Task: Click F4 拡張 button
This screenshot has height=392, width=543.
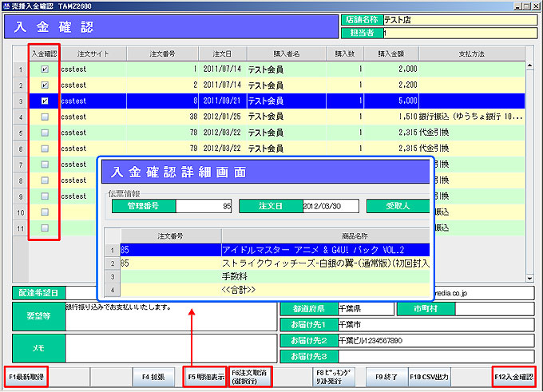Action: 153,377
